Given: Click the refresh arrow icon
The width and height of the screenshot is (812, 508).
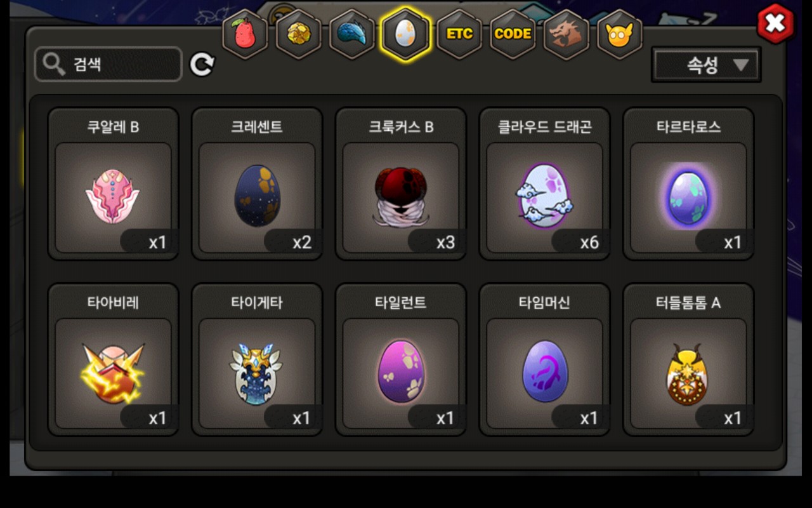Looking at the screenshot, I should [x=202, y=64].
